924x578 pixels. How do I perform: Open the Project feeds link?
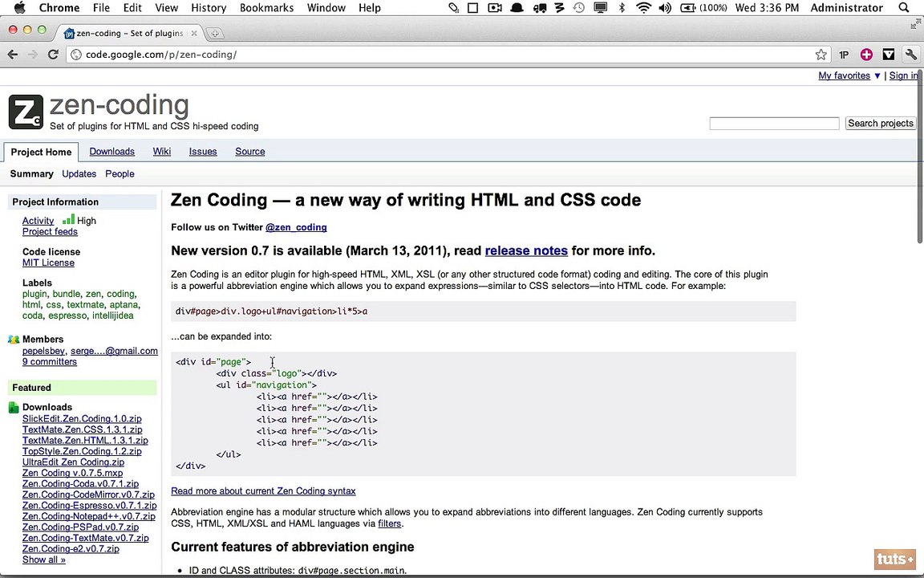[x=50, y=232]
